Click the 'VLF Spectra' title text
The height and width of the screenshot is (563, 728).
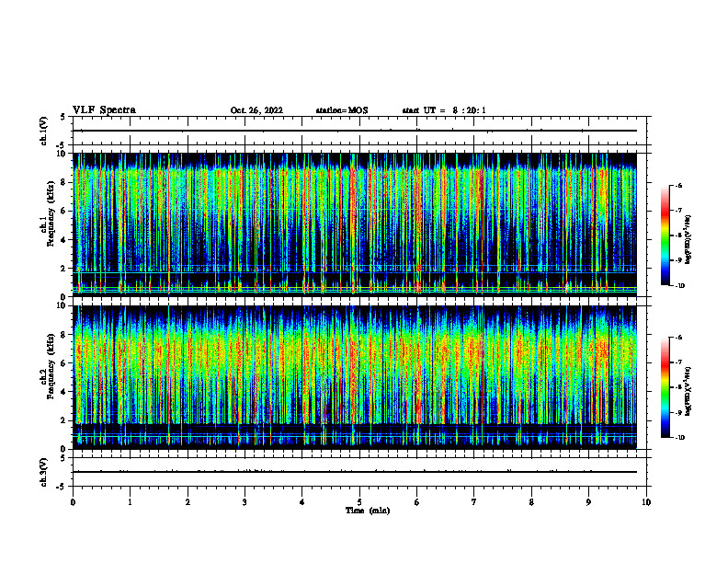click(104, 110)
